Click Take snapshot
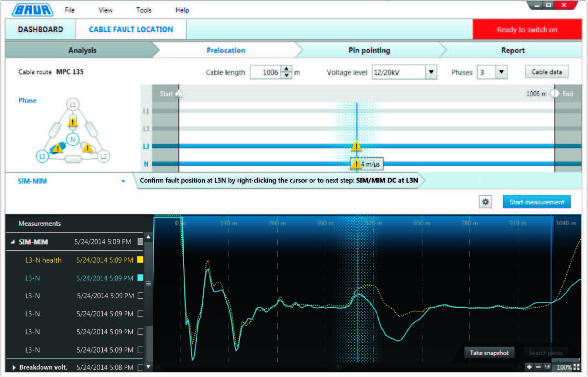Image resolution: width=588 pixels, height=377 pixels. pos(489,353)
